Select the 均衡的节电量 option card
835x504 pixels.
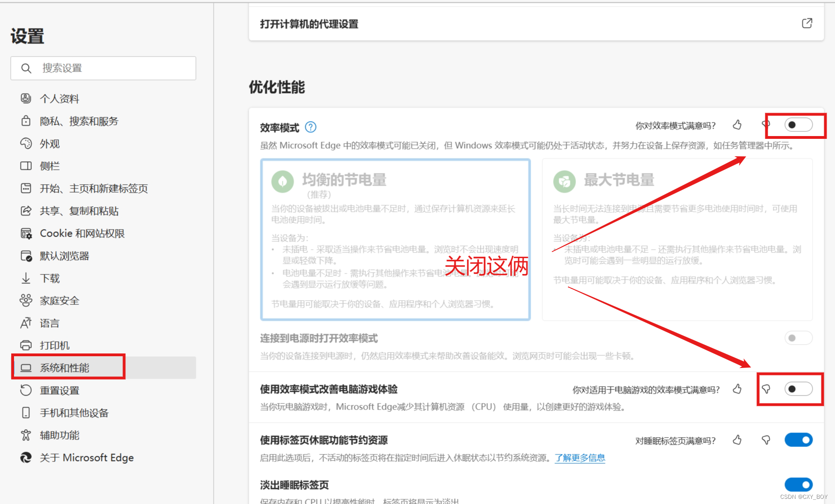pyautogui.click(x=396, y=239)
